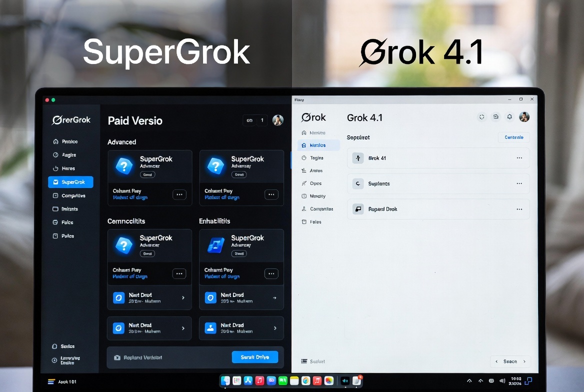Select the Faice item in the dark sidebar
Screen dimensions: 584x392
click(x=63, y=222)
